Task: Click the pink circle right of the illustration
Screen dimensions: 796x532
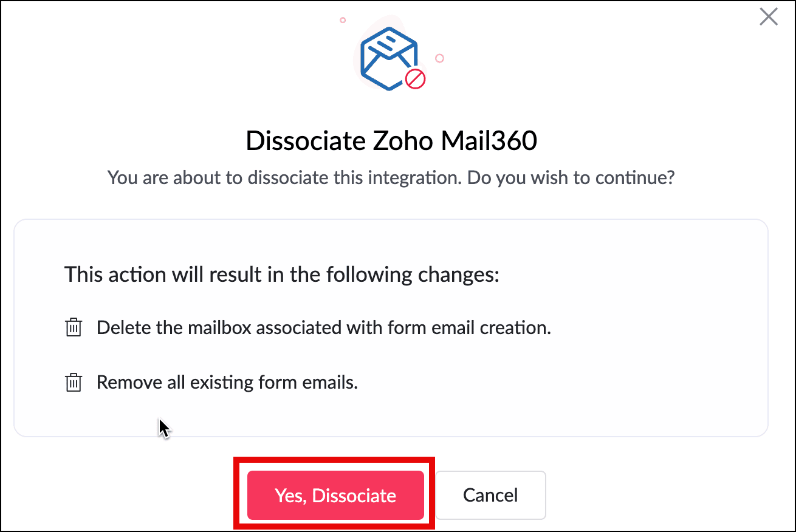Action: [439, 58]
